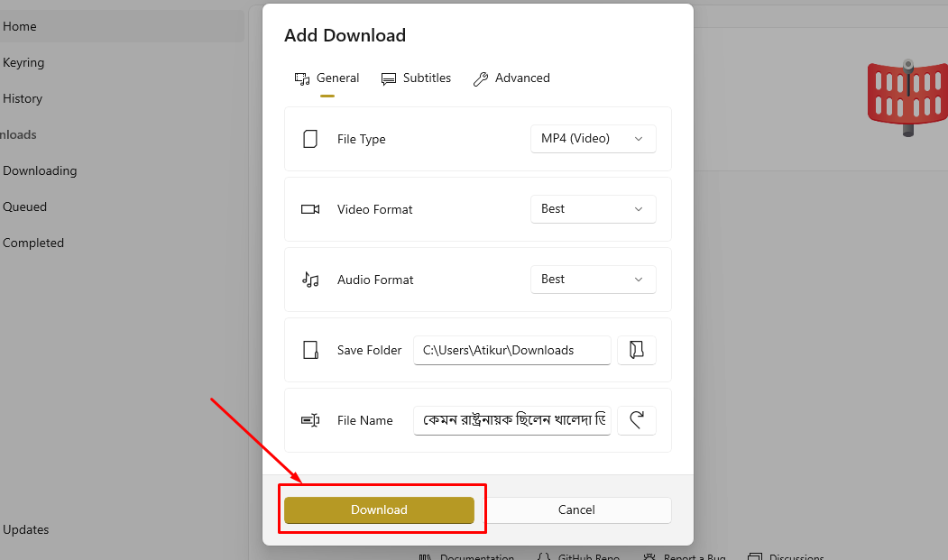Switch to the Subtitles tab
The width and height of the screenshot is (948, 560).
(x=416, y=78)
